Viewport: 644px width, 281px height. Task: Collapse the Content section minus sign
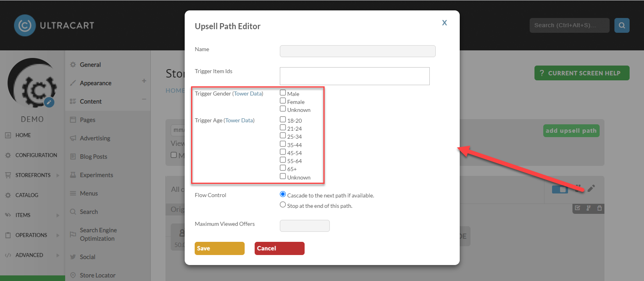(x=144, y=99)
